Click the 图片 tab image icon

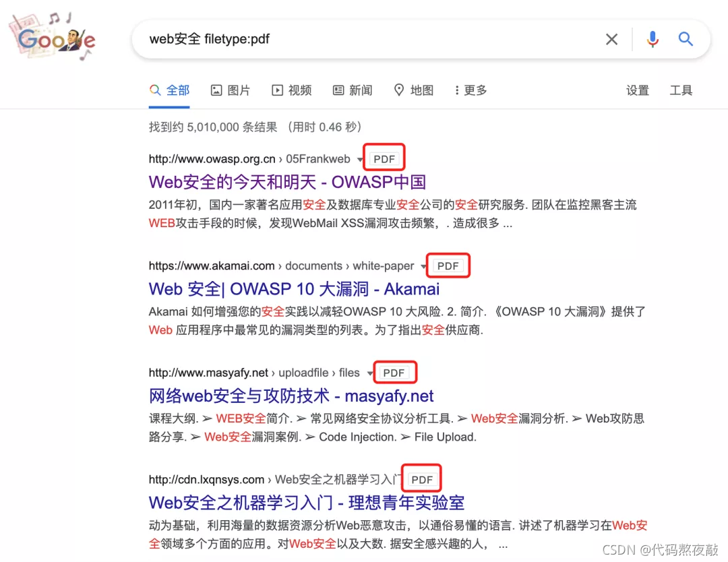coord(216,90)
